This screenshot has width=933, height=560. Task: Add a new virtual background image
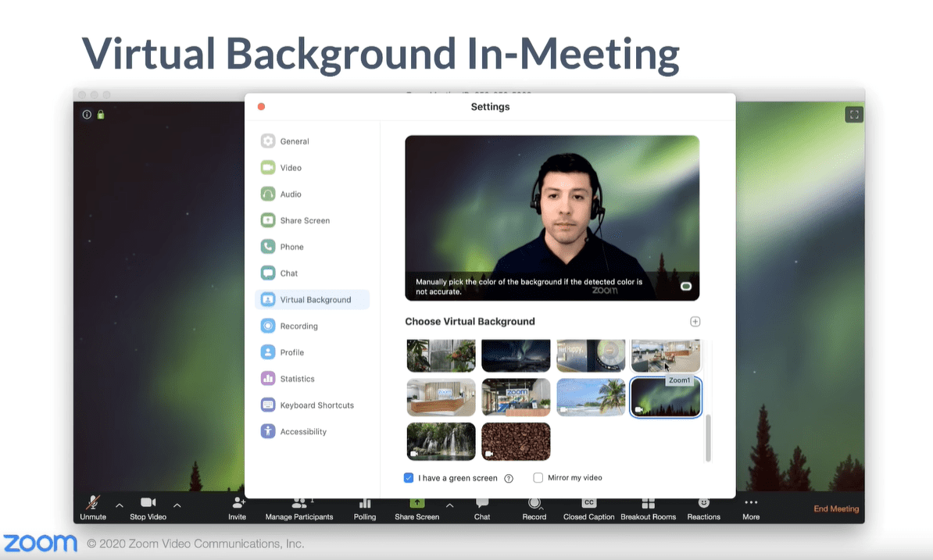click(695, 322)
